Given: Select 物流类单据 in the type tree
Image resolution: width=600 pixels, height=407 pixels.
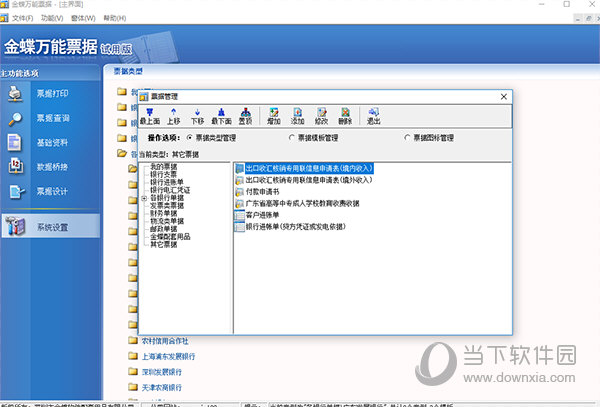Looking at the screenshot, I should point(167,221).
